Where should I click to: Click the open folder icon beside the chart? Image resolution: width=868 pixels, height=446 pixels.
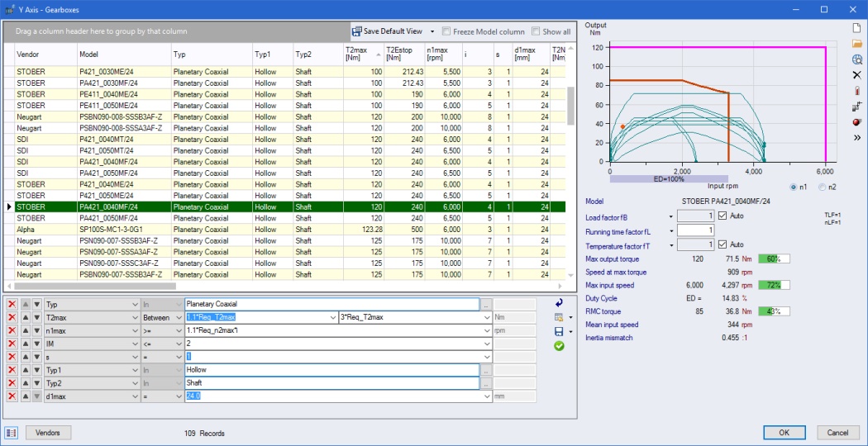tap(856, 44)
